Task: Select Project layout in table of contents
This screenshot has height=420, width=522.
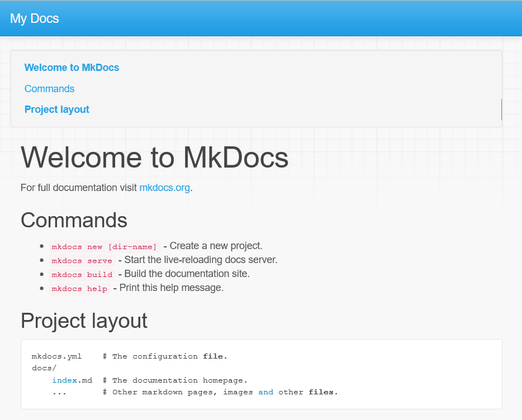Action: tap(57, 109)
